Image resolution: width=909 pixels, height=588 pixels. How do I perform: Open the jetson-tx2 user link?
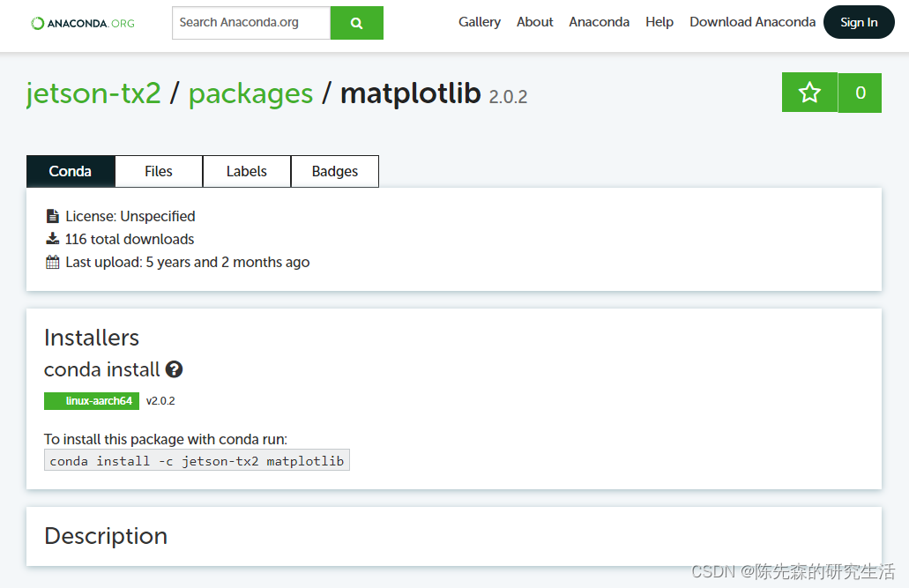[93, 93]
